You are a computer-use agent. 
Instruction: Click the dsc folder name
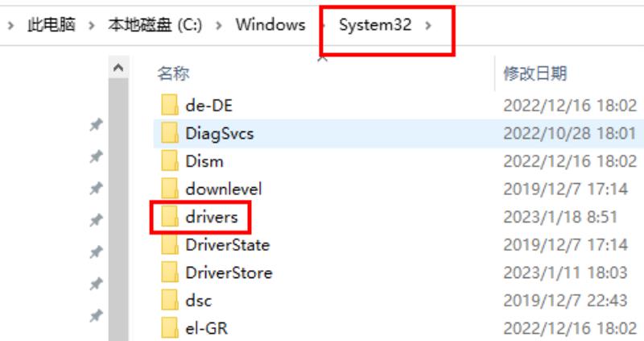point(198,301)
